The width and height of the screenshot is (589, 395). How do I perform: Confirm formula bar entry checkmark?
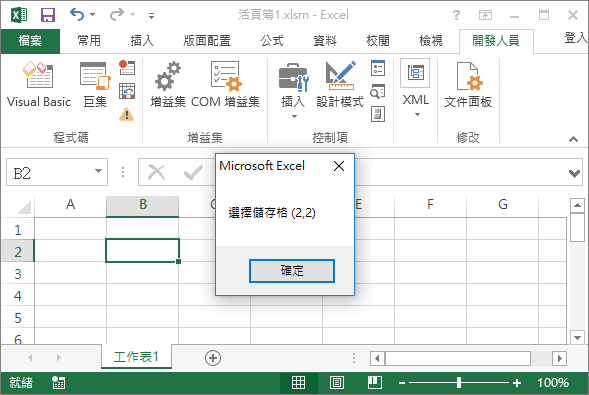[x=193, y=172]
